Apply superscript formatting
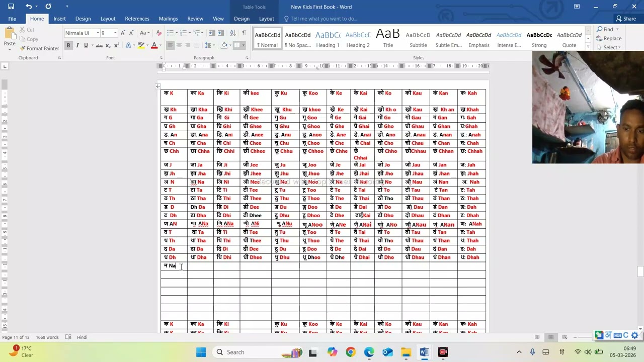 116,45
